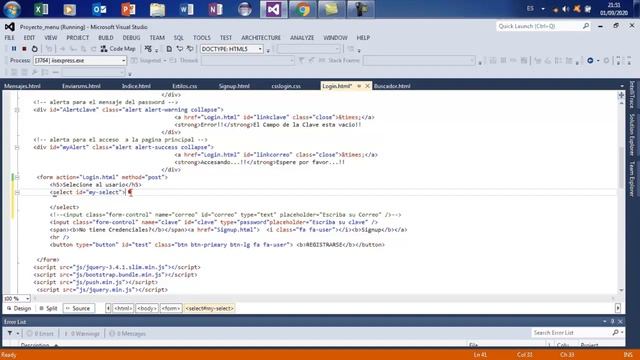Select the <html> tag breadcrumb
The width and height of the screenshot is (640, 360).
click(x=123, y=309)
